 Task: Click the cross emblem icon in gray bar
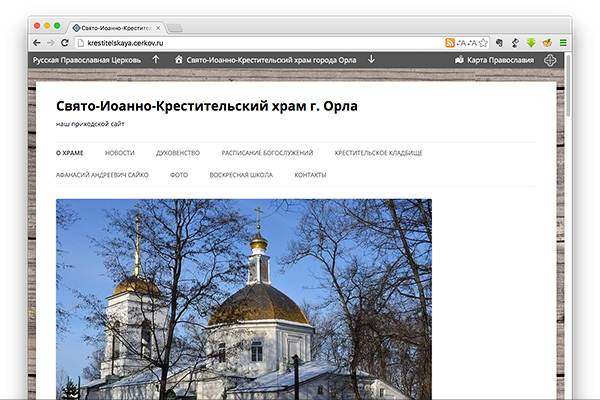[550, 60]
